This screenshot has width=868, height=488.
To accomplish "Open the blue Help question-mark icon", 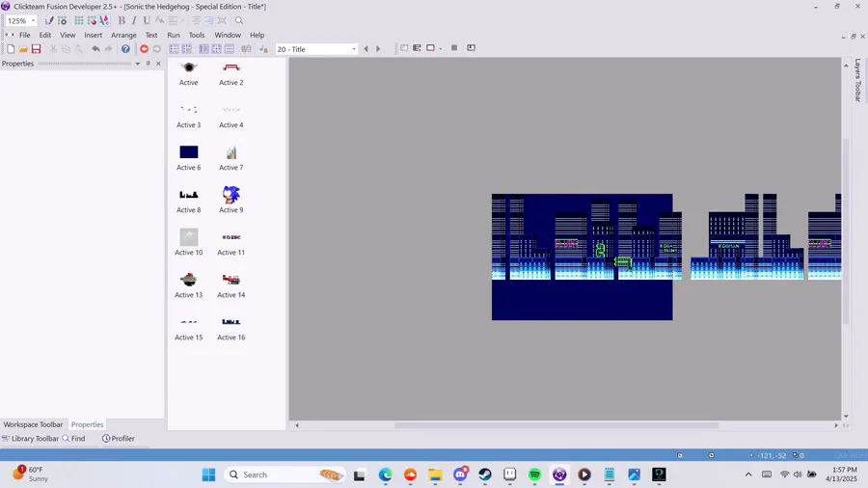I will coord(125,48).
